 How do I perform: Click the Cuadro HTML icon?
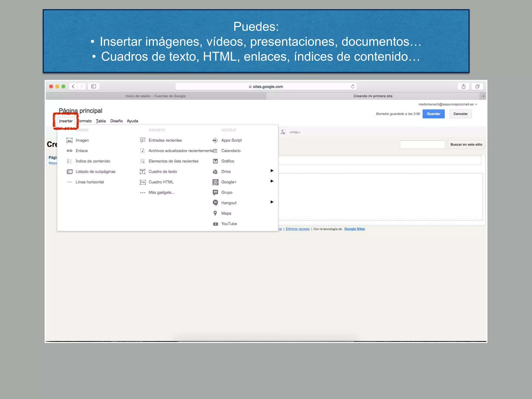[x=143, y=182]
